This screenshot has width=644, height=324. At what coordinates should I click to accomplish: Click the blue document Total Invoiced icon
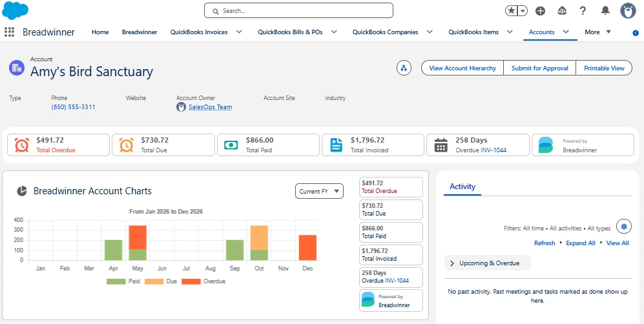click(337, 145)
